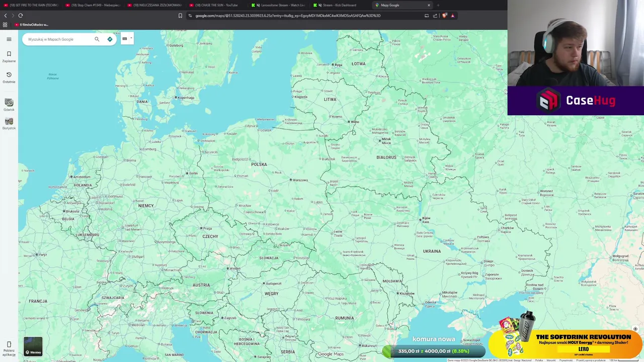Open Zapisane saved places icon
The height and width of the screenshot is (362, 644).
pos(9,54)
